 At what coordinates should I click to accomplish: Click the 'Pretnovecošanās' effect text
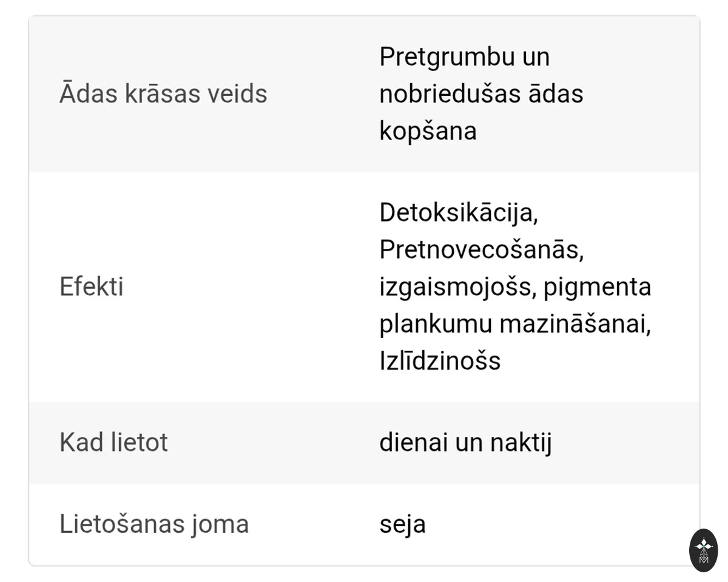point(482,249)
